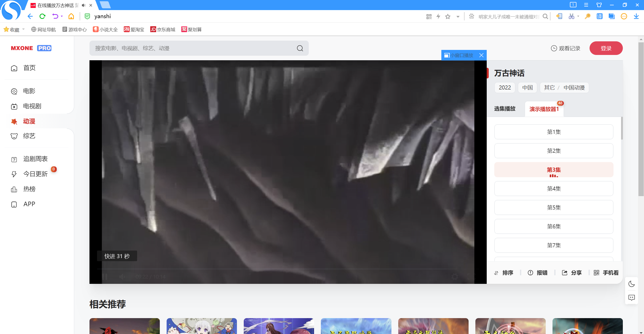Viewport: 644px width, 334px height.
Task: Click the red 登录 login button
Action: [x=606, y=48]
